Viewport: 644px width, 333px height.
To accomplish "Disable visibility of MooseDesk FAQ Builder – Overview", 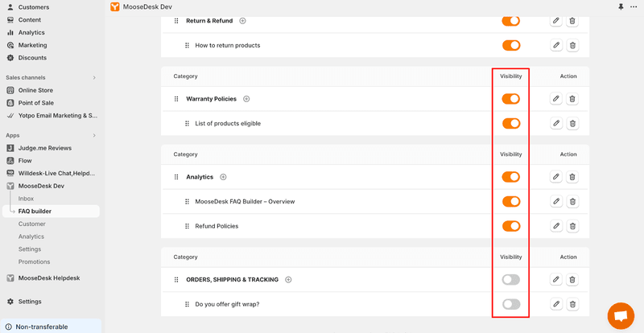I will (x=511, y=202).
